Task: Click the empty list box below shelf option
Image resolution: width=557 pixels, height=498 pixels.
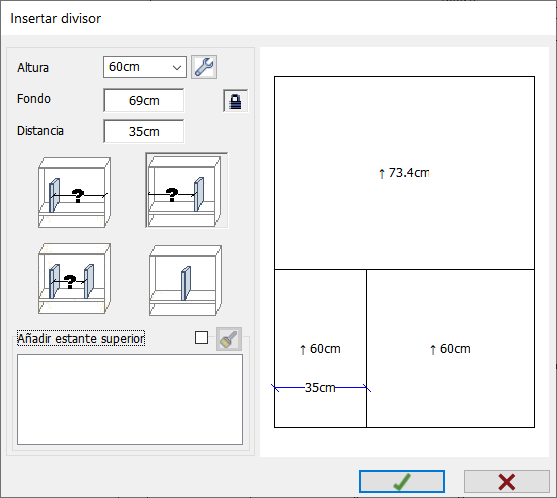Action: pyautogui.click(x=130, y=399)
